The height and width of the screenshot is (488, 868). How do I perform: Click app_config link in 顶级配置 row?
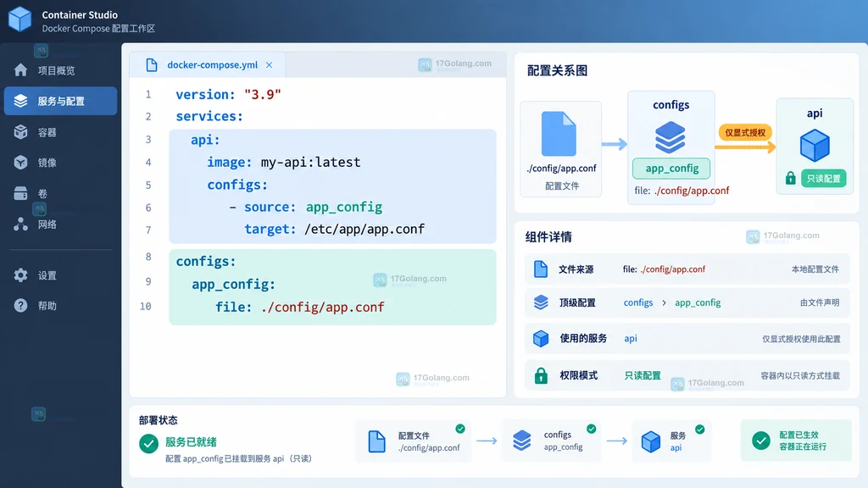(698, 302)
